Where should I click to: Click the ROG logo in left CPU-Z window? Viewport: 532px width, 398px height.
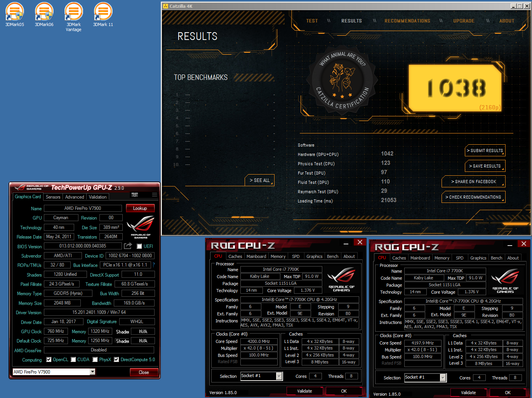(341, 279)
